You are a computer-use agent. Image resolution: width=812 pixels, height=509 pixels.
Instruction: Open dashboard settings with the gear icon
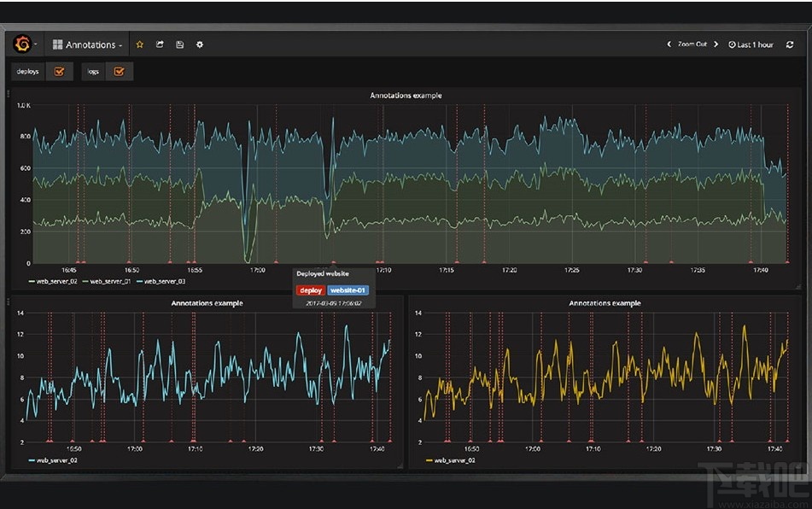(199, 44)
